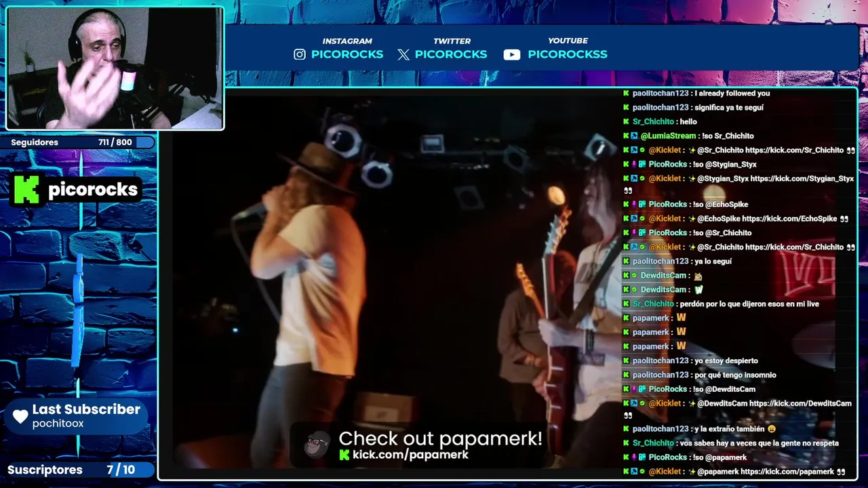
Task: Click the YouTube handle PICOROCKSS
Action: click(x=568, y=54)
